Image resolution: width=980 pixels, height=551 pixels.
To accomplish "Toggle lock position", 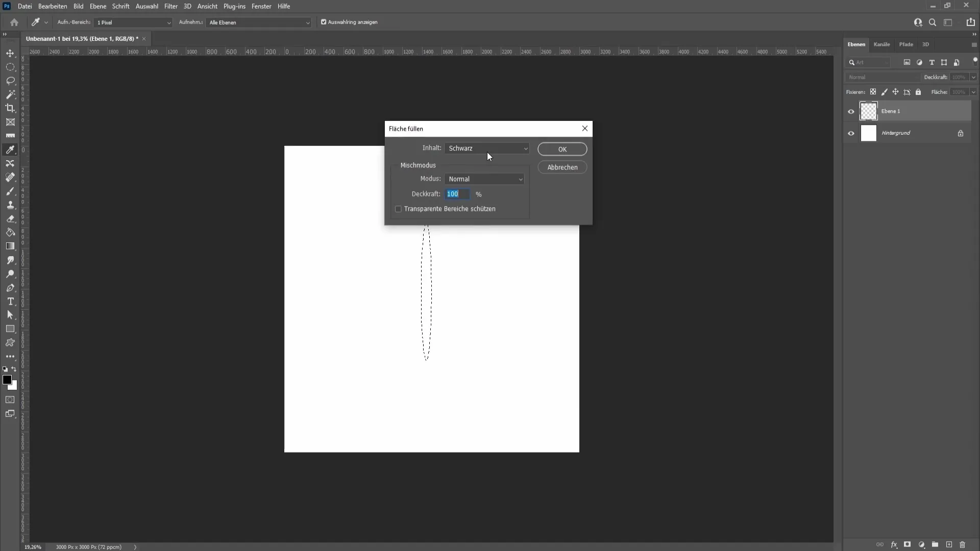I will coord(895,92).
